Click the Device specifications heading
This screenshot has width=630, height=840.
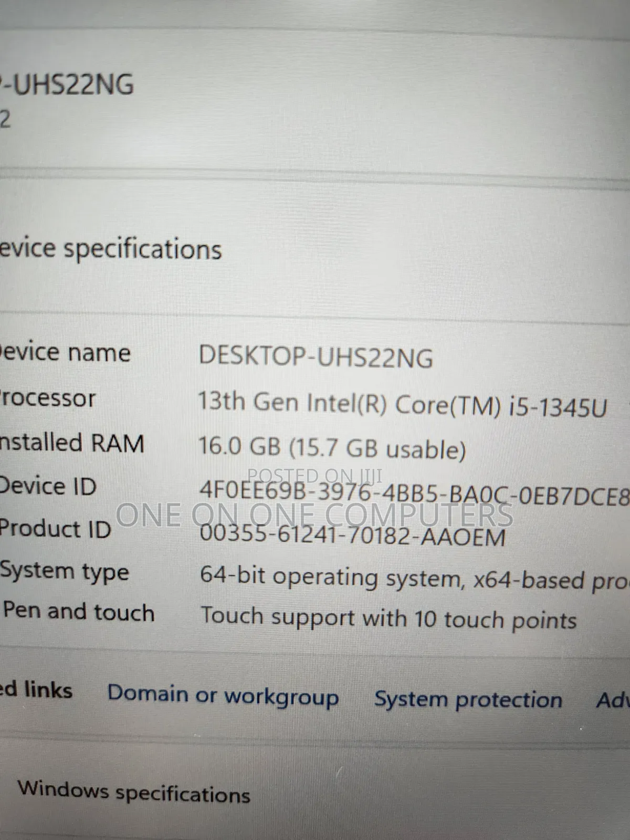click(111, 248)
